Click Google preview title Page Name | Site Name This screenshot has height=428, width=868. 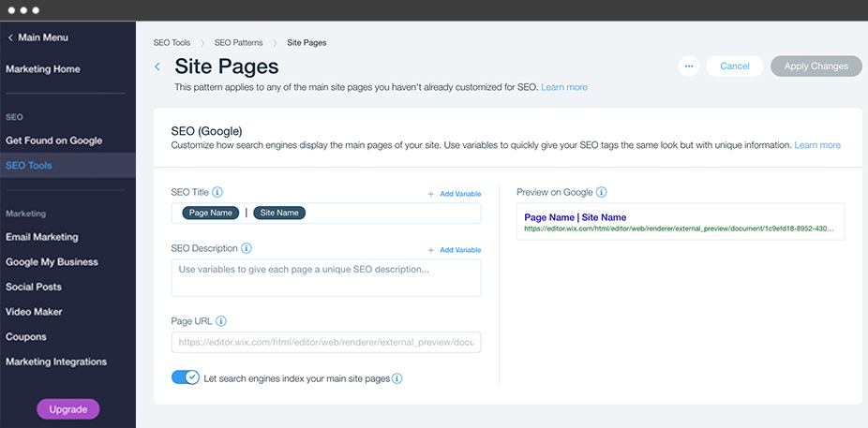(576, 217)
